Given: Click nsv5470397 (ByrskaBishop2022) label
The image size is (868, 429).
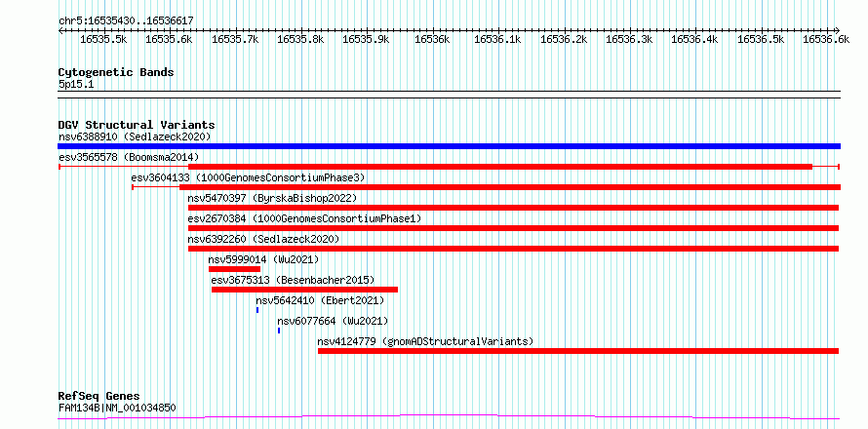Looking at the screenshot, I should click(272, 198).
